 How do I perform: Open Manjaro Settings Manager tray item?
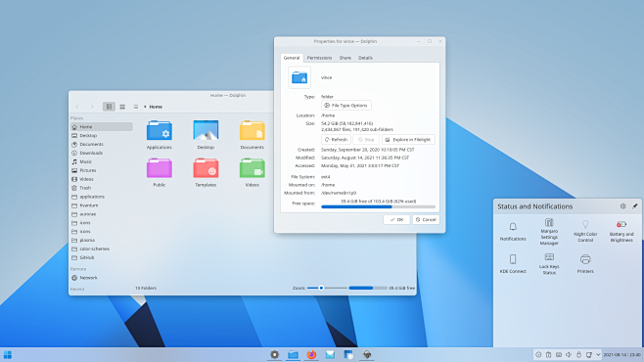click(x=549, y=232)
